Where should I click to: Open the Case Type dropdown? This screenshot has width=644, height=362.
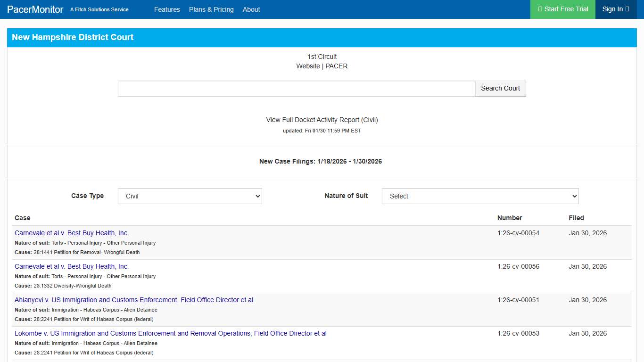point(190,196)
